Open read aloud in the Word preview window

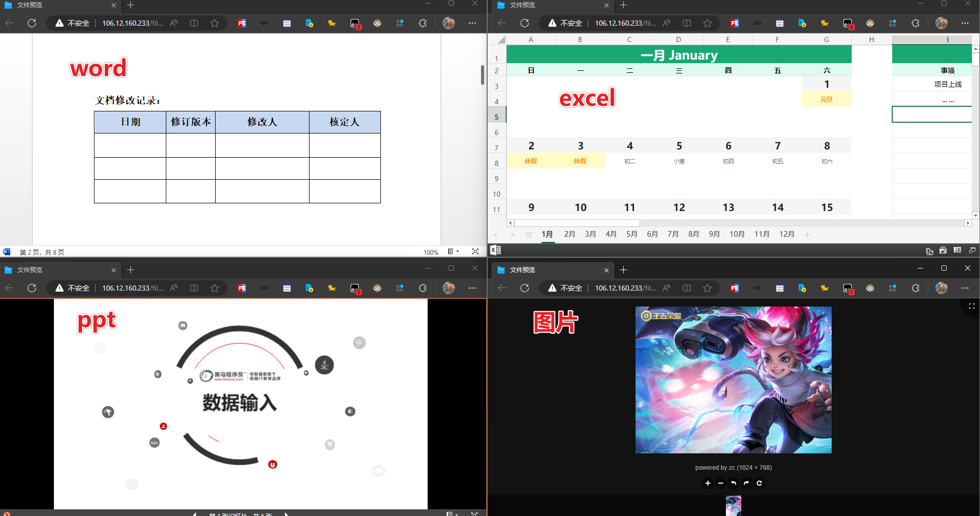point(174,23)
